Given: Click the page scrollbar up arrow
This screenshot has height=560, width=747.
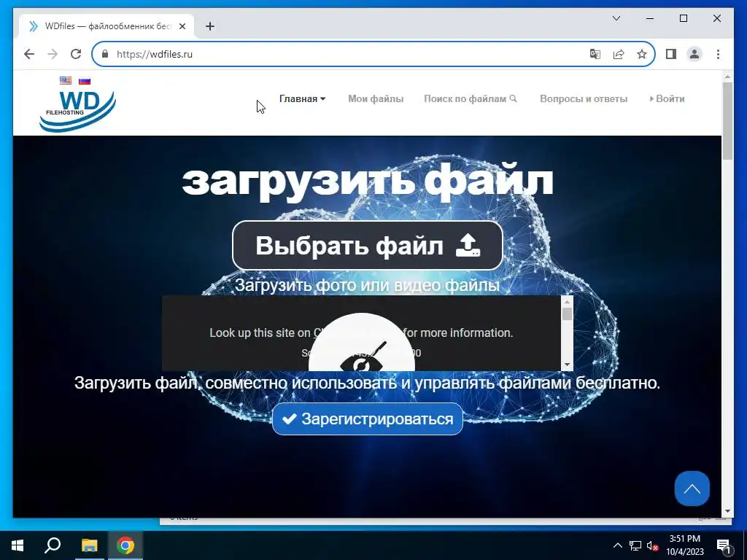Looking at the screenshot, I should [x=727, y=76].
